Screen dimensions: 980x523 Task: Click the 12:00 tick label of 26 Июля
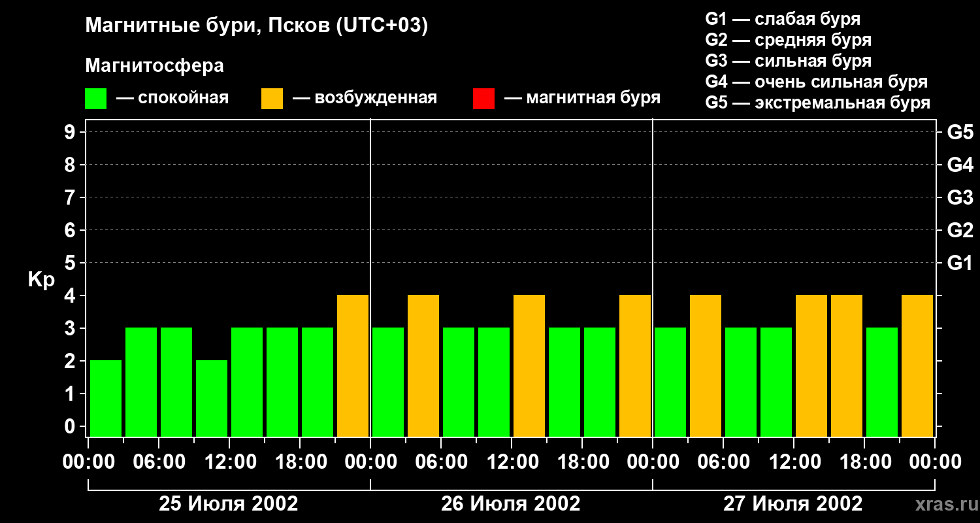click(x=512, y=462)
